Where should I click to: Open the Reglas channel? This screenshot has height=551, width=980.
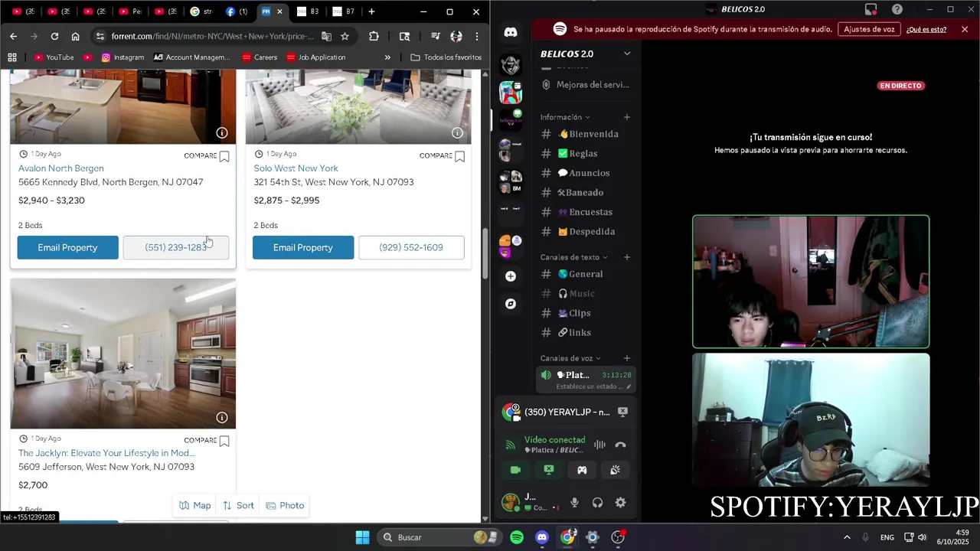pos(586,154)
